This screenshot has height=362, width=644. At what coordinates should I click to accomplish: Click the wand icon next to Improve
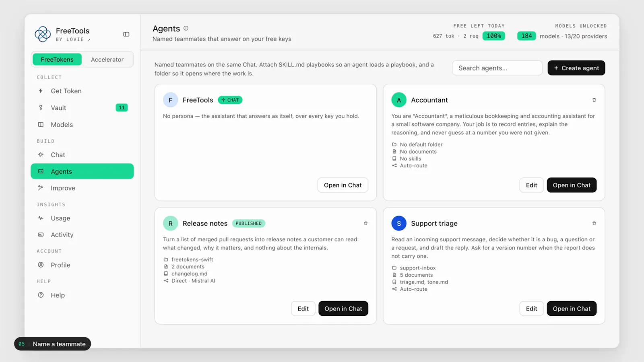(41, 188)
